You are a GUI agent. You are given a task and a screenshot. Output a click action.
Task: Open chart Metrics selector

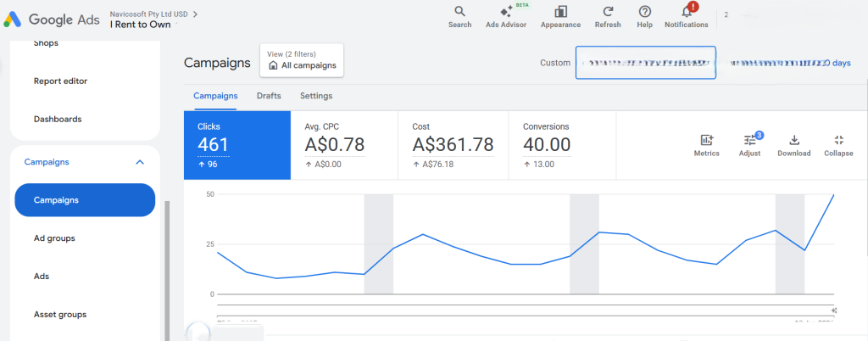[x=706, y=141]
